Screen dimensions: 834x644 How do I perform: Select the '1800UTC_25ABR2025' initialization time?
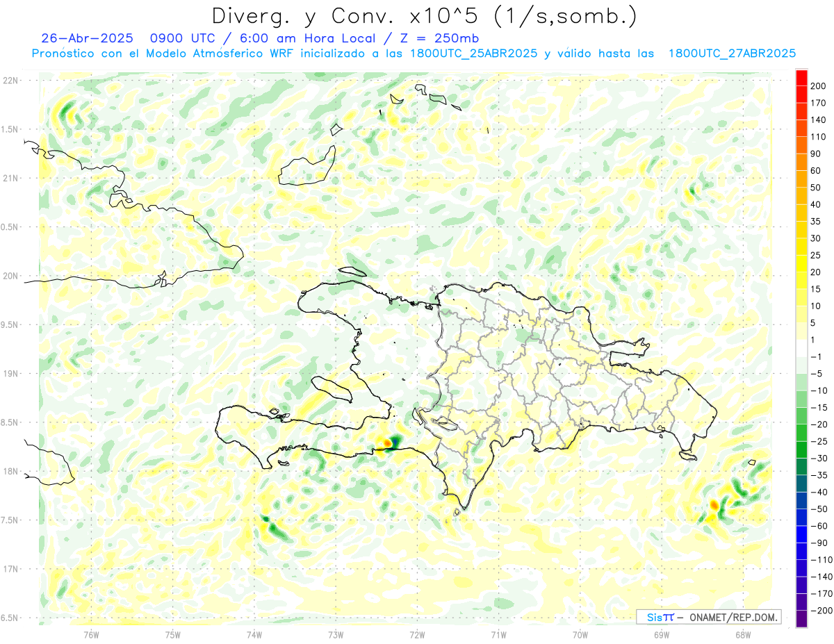click(473, 53)
